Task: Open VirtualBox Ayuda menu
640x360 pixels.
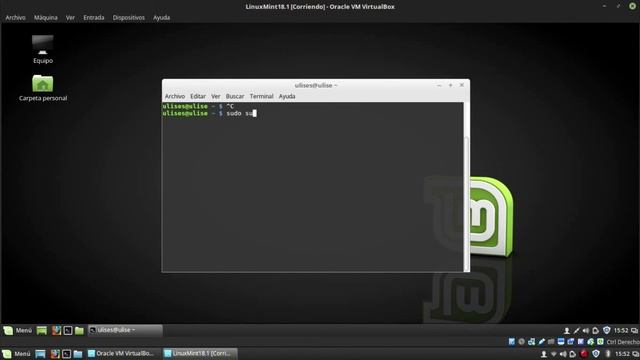Action: (x=162, y=18)
